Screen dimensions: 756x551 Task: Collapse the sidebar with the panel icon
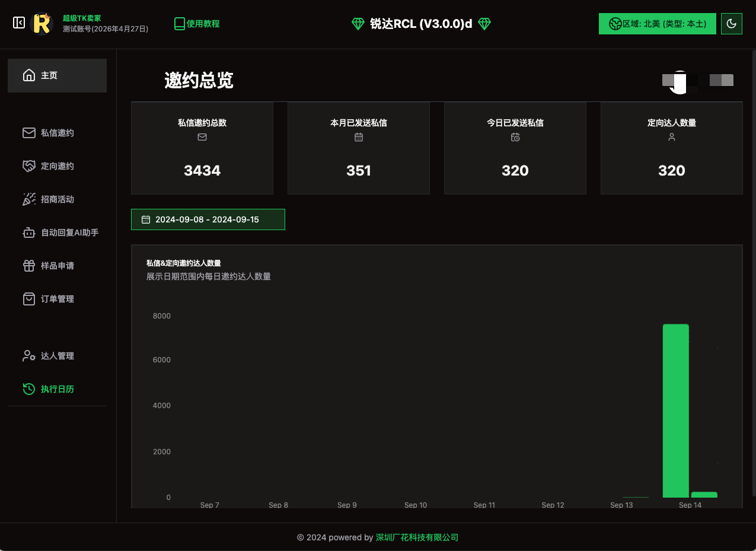(x=19, y=23)
